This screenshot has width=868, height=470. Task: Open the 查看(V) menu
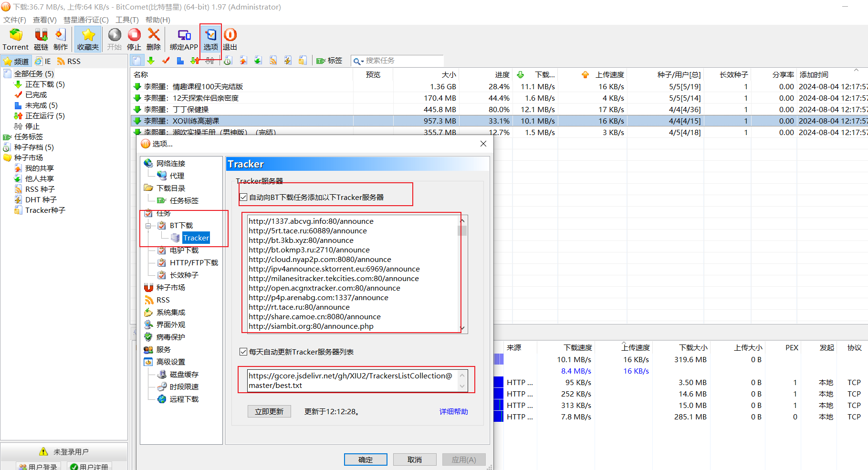point(45,20)
